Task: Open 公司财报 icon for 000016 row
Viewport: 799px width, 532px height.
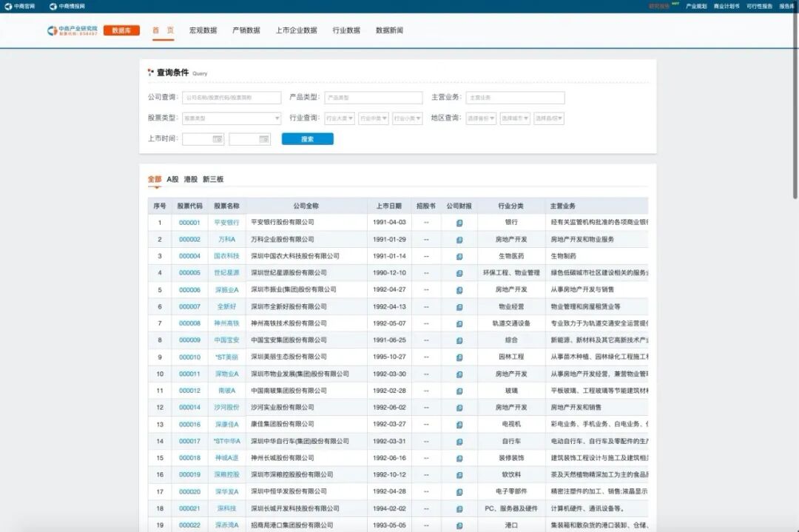Action: [x=459, y=425]
